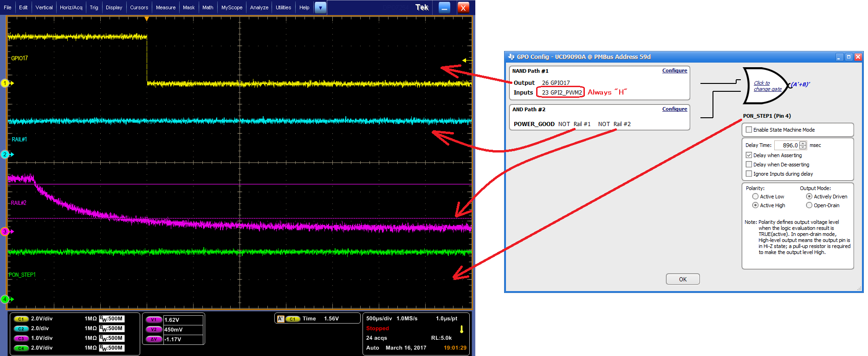Click the C1 trigger source badge
Image resolution: width=868 pixels, height=356 pixels.
(x=292, y=319)
